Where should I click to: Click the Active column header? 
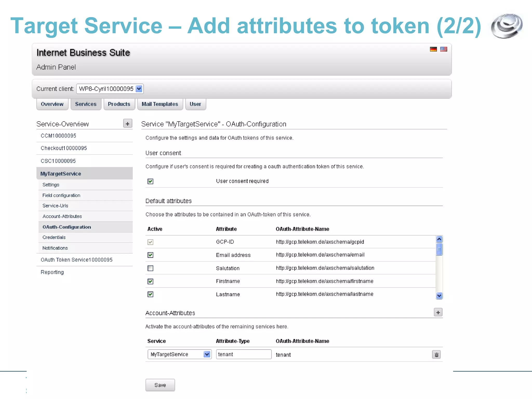pyautogui.click(x=155, y=229)
